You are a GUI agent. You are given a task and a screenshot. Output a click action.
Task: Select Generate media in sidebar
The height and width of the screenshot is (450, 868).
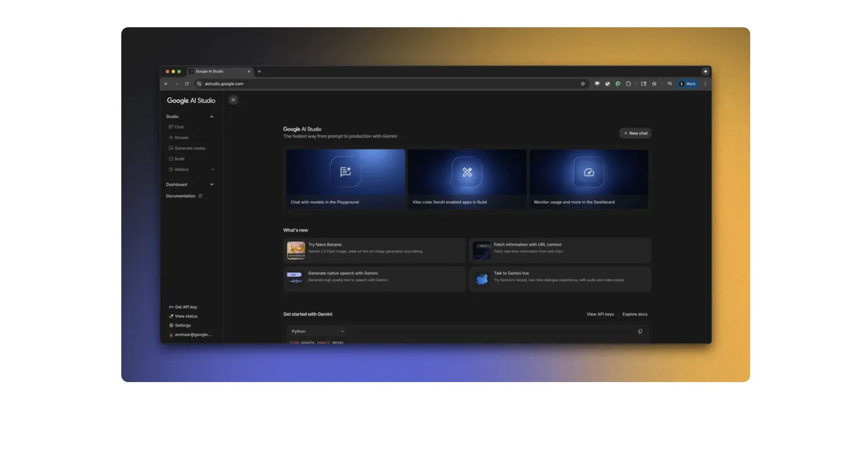[x=189, y=148]
